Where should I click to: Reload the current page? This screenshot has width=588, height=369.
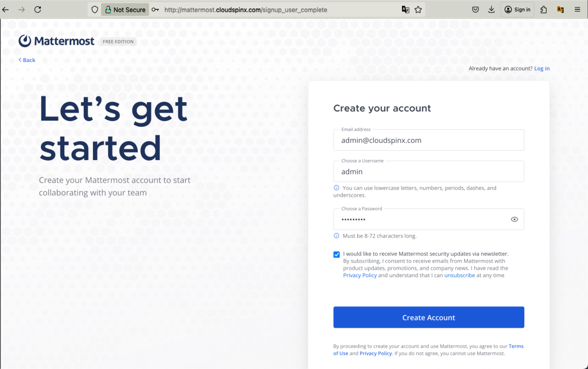click(38, 9)
